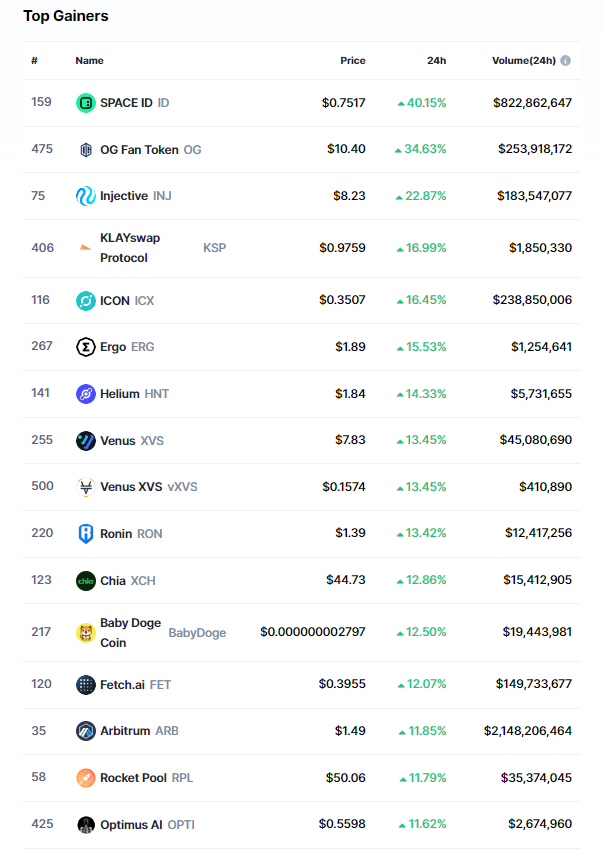Open the KLAYswap Protocol coin link
The width and height of the screenshot is (602, 855).
coord(130,248)
